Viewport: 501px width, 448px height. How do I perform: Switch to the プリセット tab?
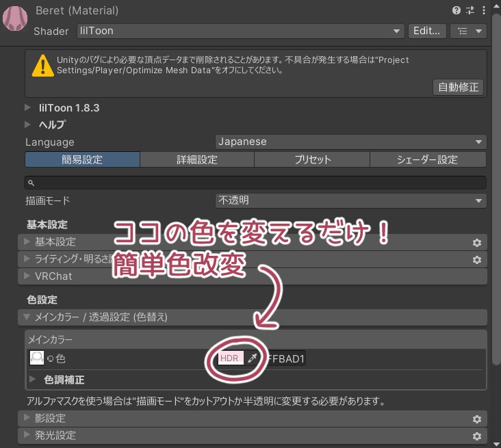(x=312, y=159)
